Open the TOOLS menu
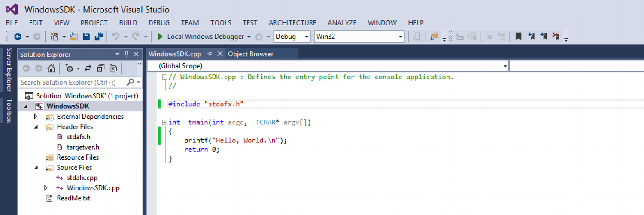 (x=221, y=23)
